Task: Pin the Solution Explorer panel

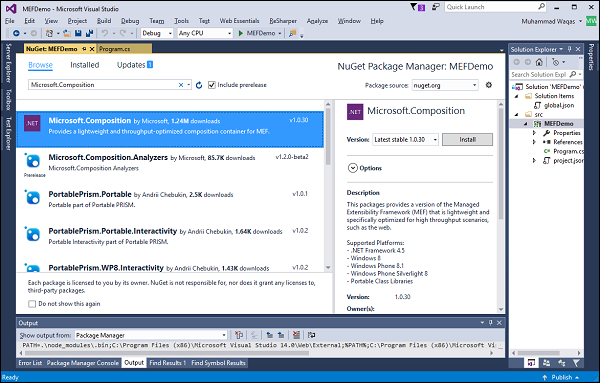Action: (x=569, y=49)
